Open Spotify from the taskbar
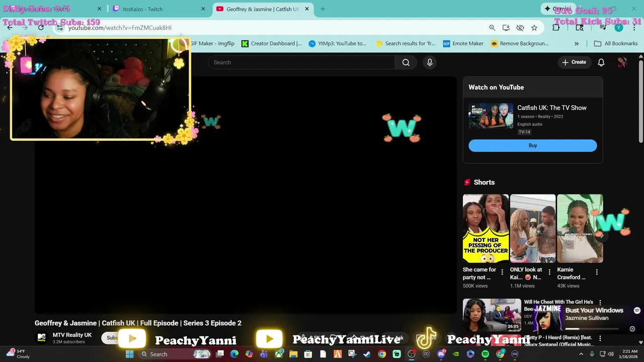This screenshot has width=644, height=362. click(485, 354)
